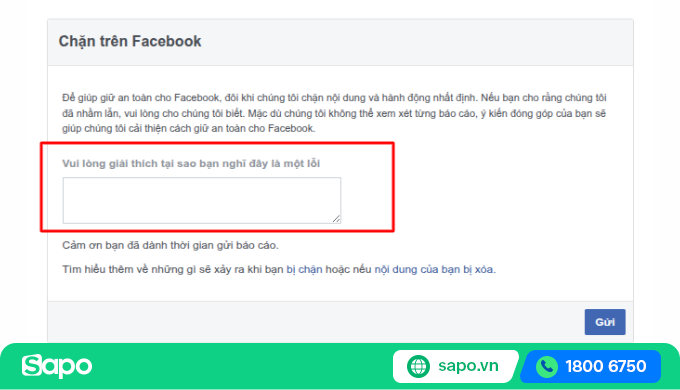The image size is (680, 390).
Task: Click the paragraph starting 'Để giúp giữ an toàn'
Action: coord(334,113)
